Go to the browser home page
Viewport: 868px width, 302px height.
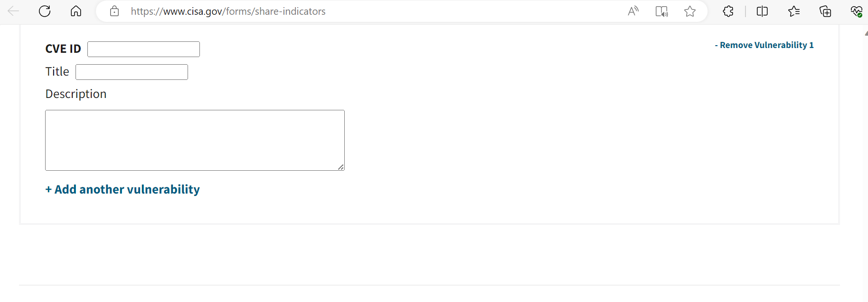76,11
